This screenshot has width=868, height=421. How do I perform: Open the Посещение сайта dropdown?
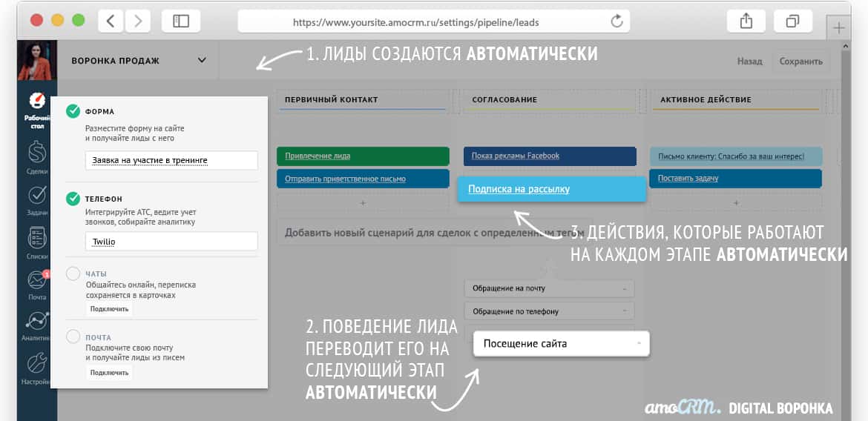561,344
